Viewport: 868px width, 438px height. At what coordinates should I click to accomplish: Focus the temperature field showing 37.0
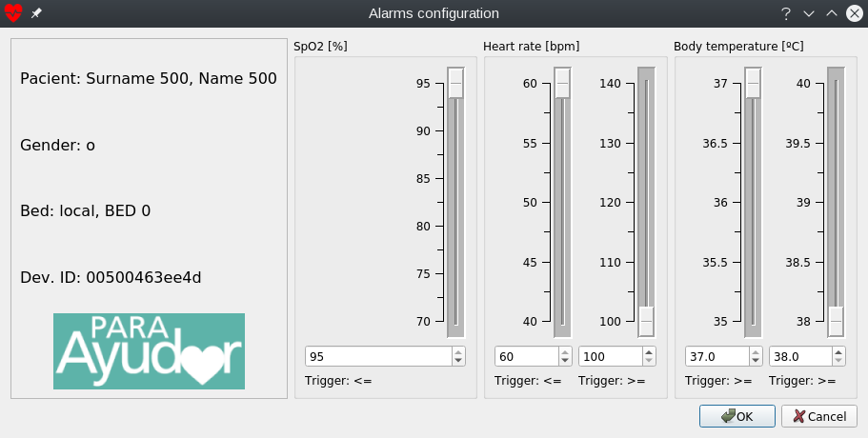coord(717,357)
